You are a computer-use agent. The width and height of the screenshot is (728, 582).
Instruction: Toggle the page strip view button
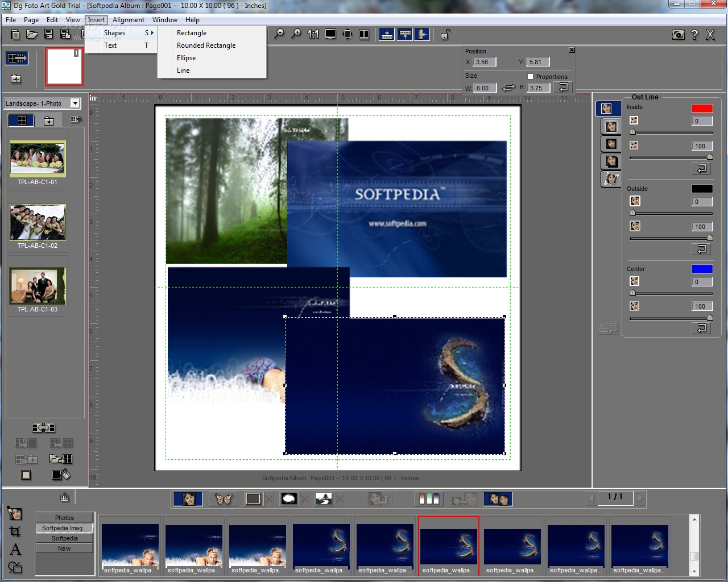[17, 58]
